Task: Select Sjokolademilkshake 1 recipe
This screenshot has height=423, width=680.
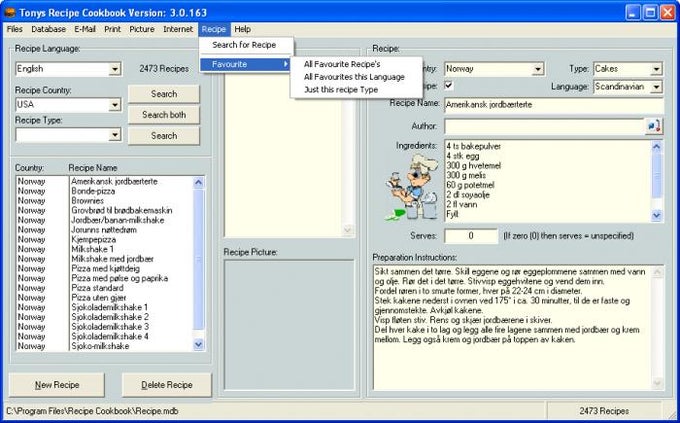Action: tap(110, 307)
